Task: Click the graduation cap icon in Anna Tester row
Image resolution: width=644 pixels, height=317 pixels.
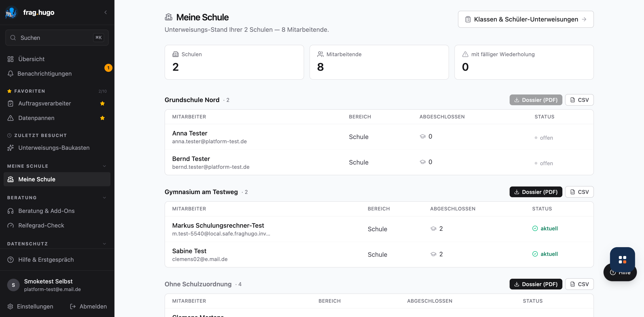Action: pos(422,136)
